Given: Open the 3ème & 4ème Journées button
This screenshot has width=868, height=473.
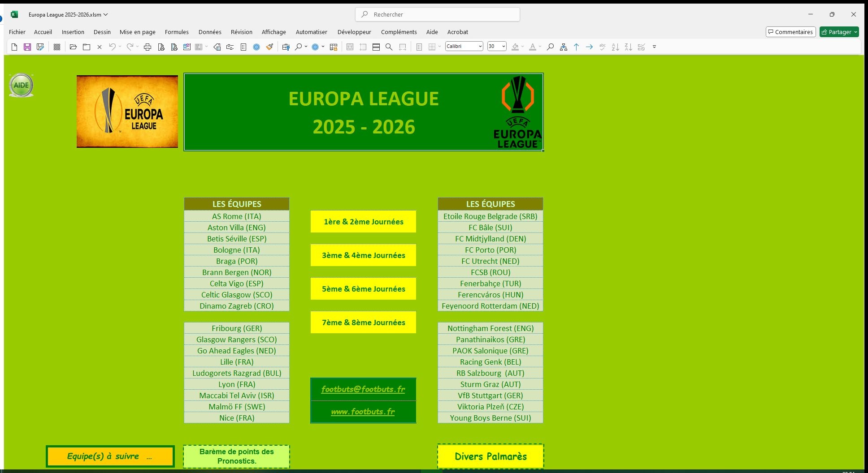Looking at the screenshot, I should [363, 255].
